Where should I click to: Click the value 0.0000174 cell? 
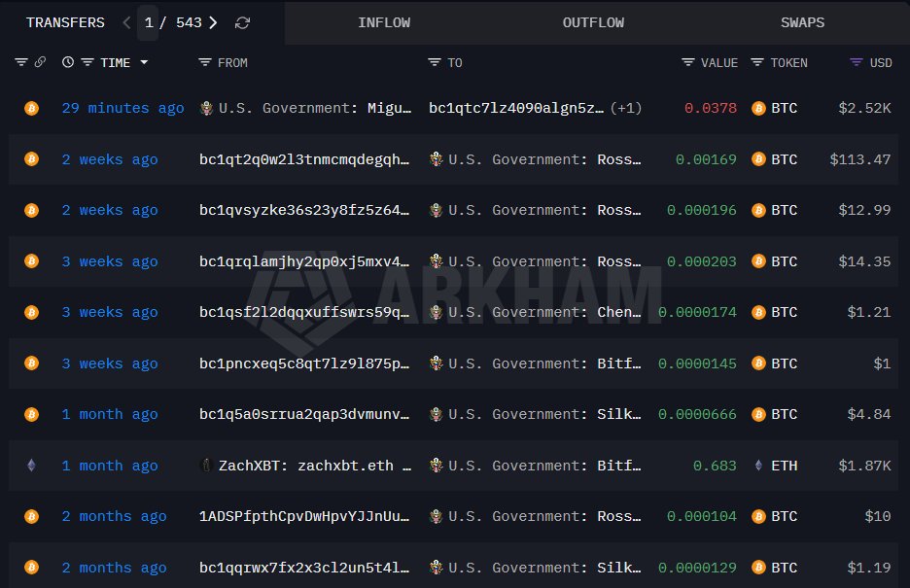pyautogui.click(x=697, y=312)
